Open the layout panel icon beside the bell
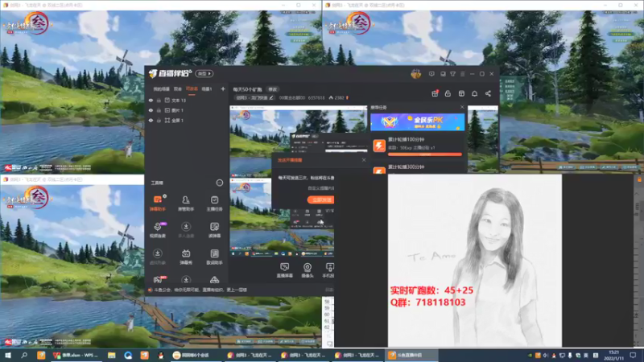This screenshot has width=644, height=362. tap(461, 93)
